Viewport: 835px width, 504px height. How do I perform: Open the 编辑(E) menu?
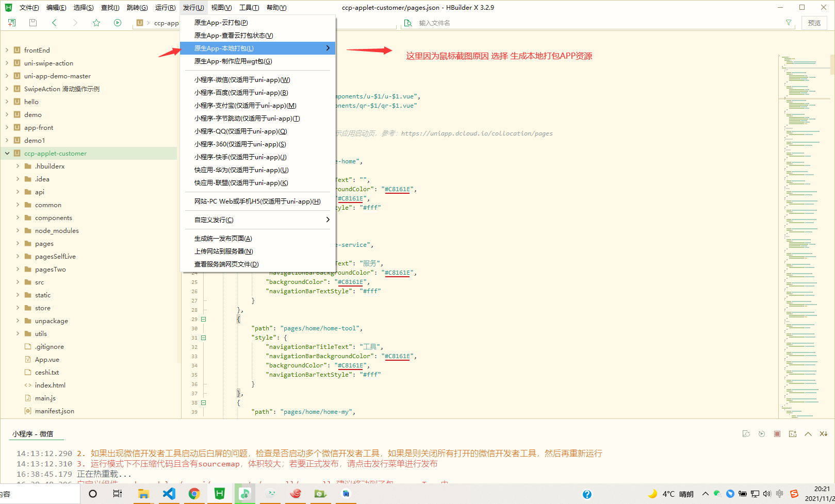tap(56, 7)
